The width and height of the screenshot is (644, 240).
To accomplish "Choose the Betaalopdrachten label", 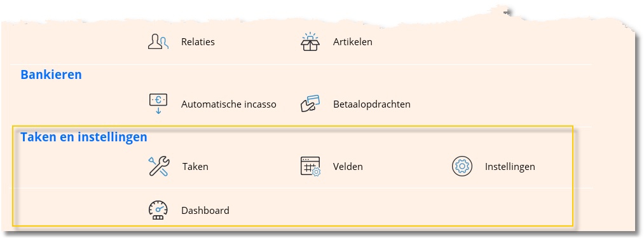I will pos(372,104).
